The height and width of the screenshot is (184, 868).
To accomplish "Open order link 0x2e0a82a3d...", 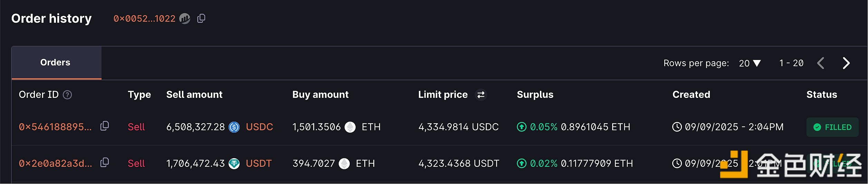I will click(55, 164).
